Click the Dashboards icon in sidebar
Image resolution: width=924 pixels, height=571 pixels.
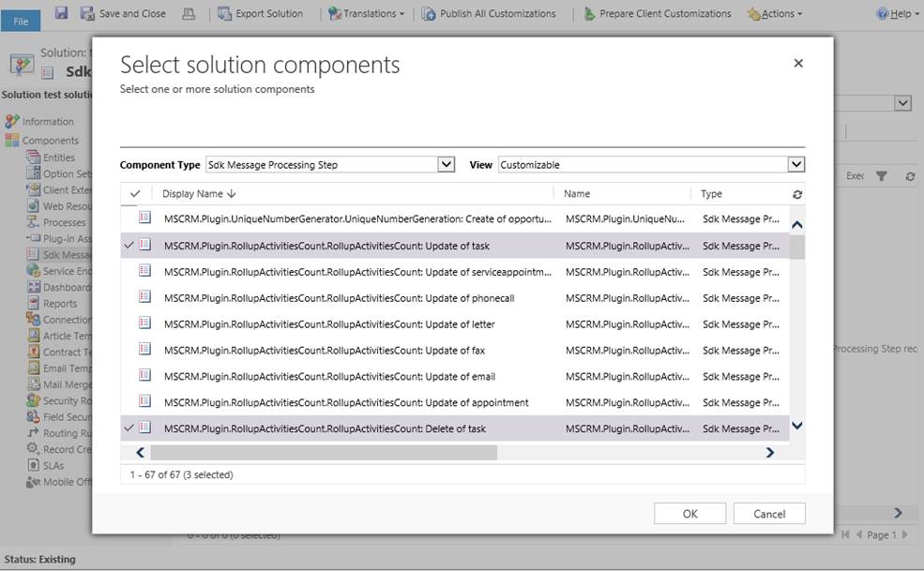click(34, 287)
